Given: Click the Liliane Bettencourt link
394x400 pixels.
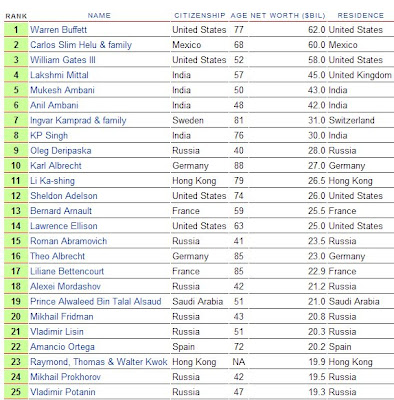Looking at the screenshot, I should [67, 271].
